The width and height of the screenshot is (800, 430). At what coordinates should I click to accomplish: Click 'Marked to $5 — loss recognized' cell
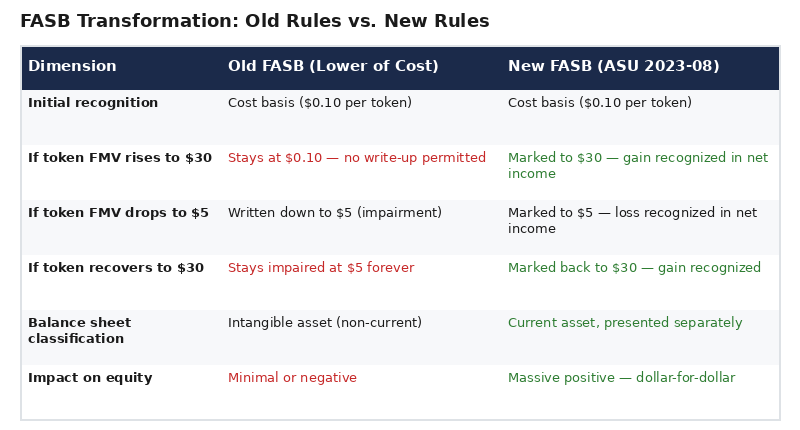point(632,221)
